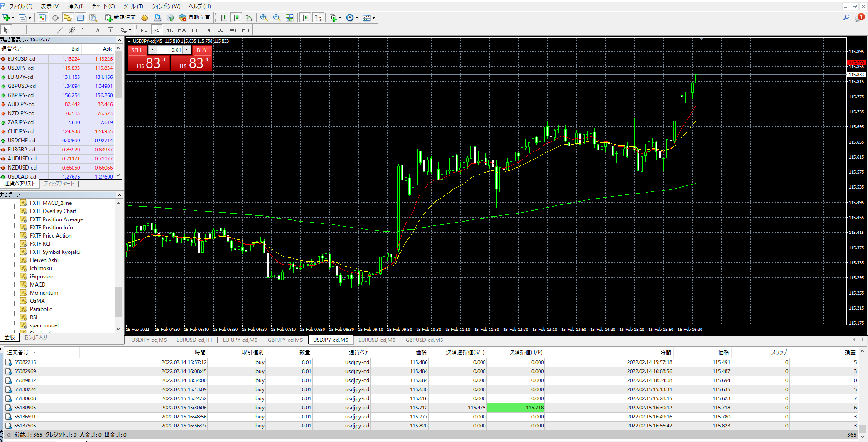This screenshot has width=868, height=442.
Task: Draw a horizontal line tool
Action: point(47,30)
